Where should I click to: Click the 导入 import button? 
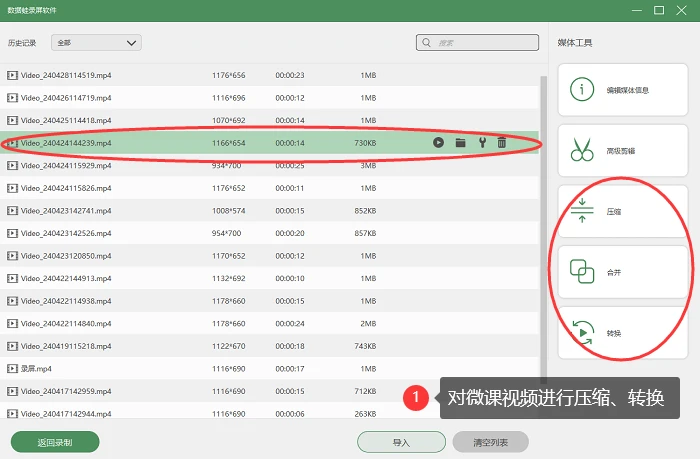pos(401,442)
